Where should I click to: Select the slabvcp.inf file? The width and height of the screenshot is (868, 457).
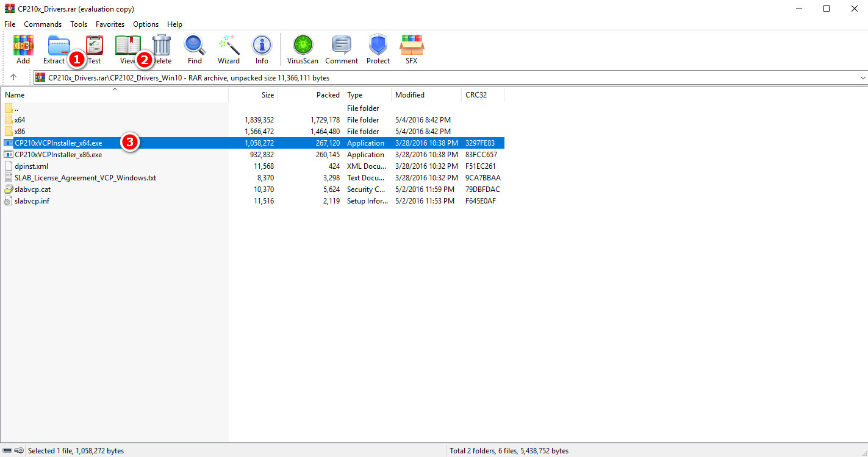click(32, 201)
